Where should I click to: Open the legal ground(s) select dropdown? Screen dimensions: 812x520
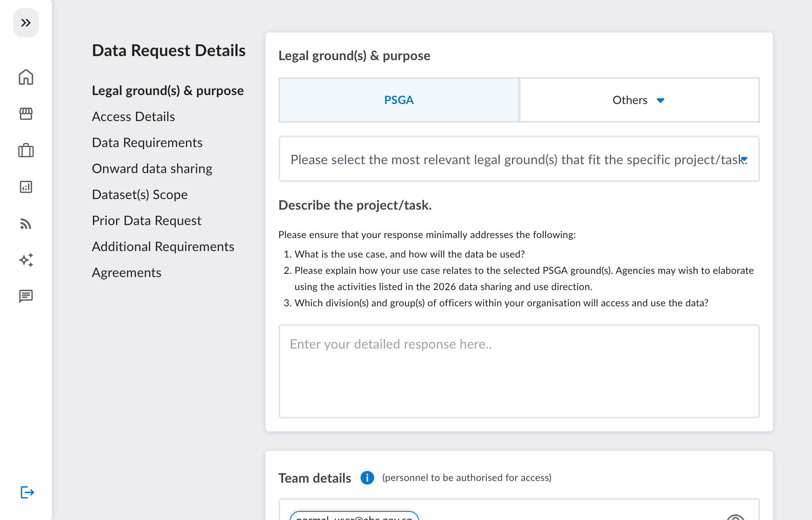point(519,159)
